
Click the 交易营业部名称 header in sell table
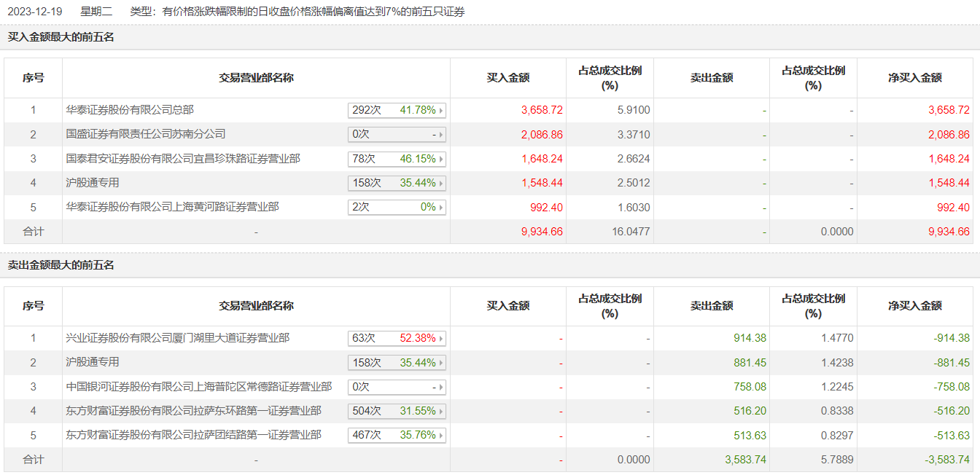pos(256,306)
